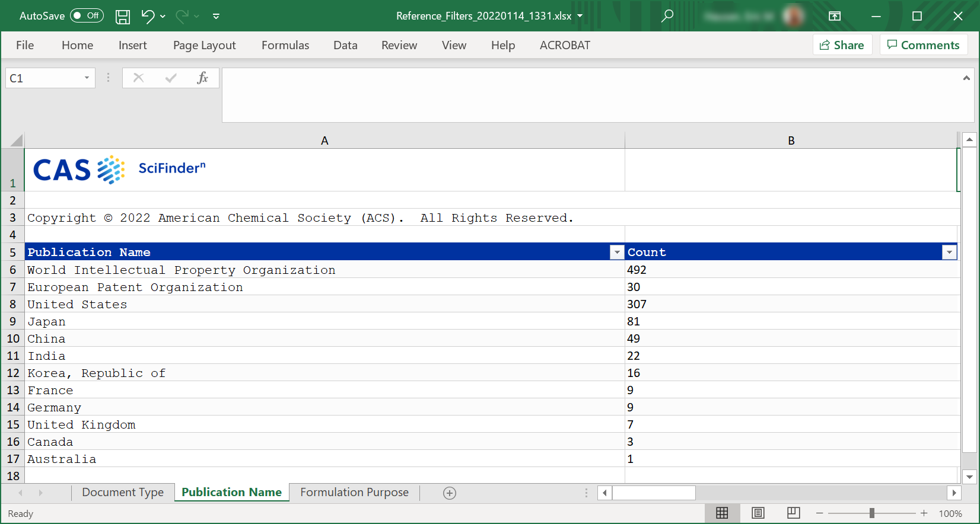Open the ACROBAT tab
The width and height of the screenshot is (980, 524).
pyautogui.click(x=565, y=45)
